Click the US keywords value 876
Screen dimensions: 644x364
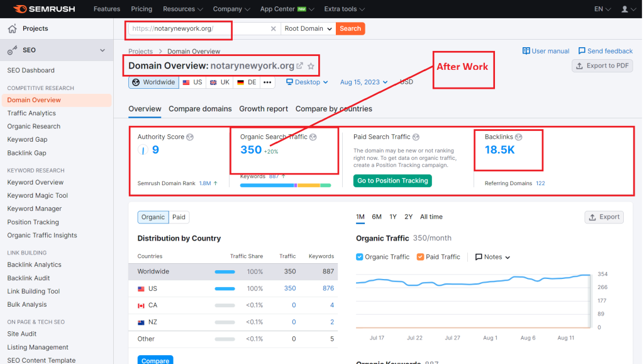(328, 288)
